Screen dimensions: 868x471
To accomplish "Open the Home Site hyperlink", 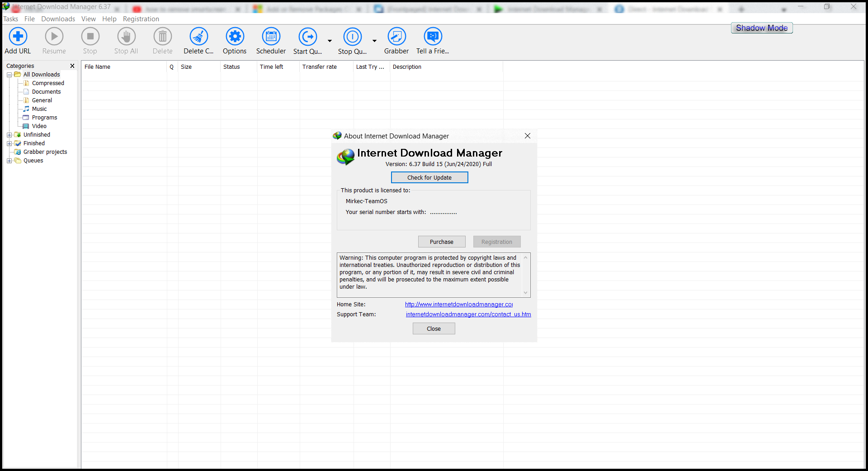I will pyautogui.click(x=459, y=304).
